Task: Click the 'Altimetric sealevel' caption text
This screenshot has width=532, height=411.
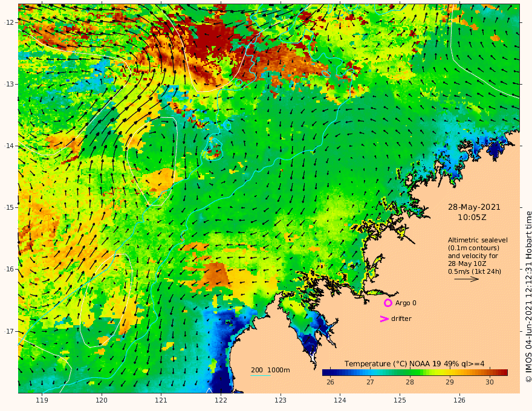Action: [478, 240]
